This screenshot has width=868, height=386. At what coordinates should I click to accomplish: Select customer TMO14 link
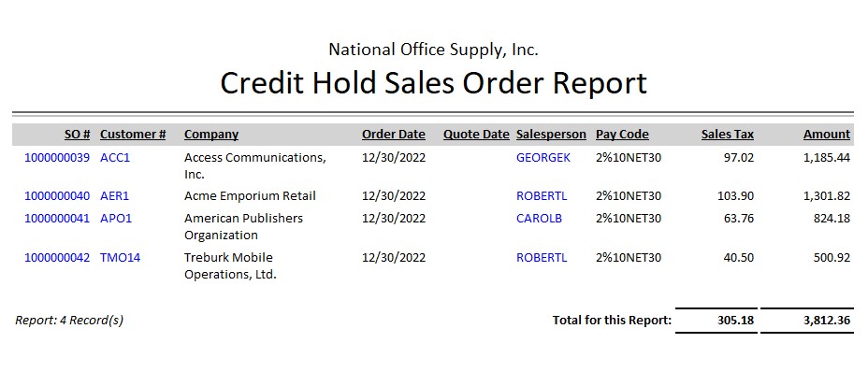[x=120, y=258]
